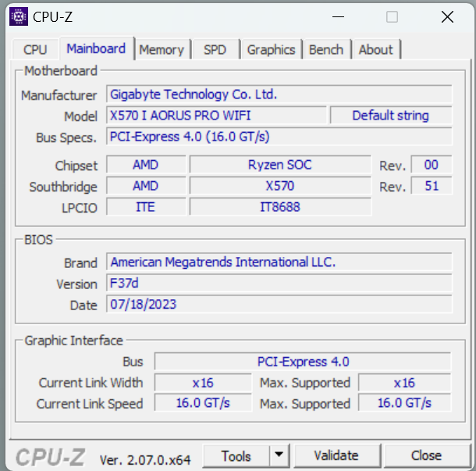This screenshot has height=471, width=476.
Task: Click Max. Supported link width x16 value
Action: 405,383
